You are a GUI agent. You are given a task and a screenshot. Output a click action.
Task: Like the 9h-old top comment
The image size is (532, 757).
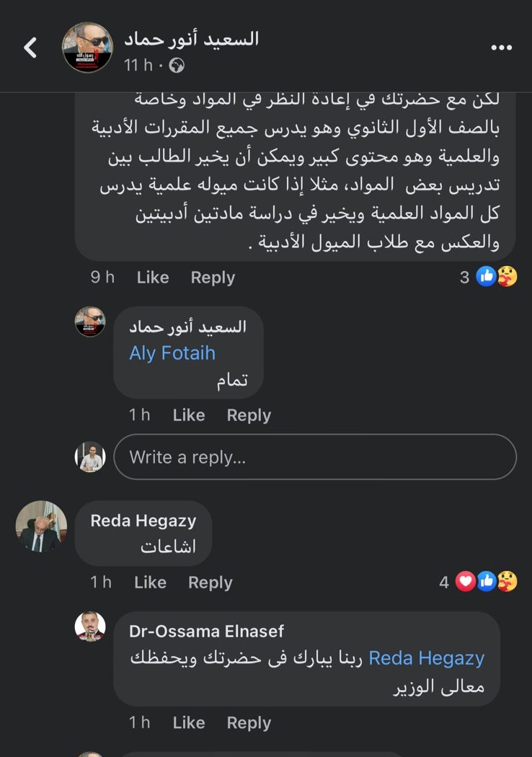tap(153, 278)
